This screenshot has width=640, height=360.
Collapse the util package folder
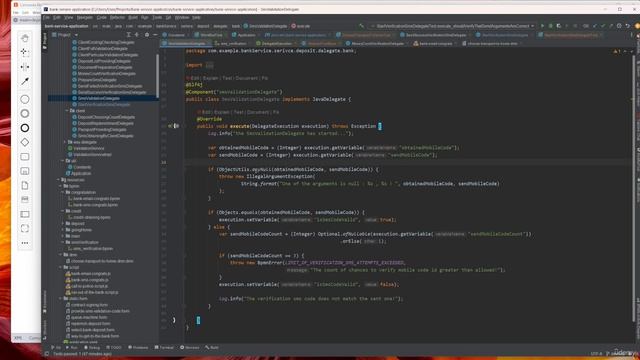tap(62, 161)
